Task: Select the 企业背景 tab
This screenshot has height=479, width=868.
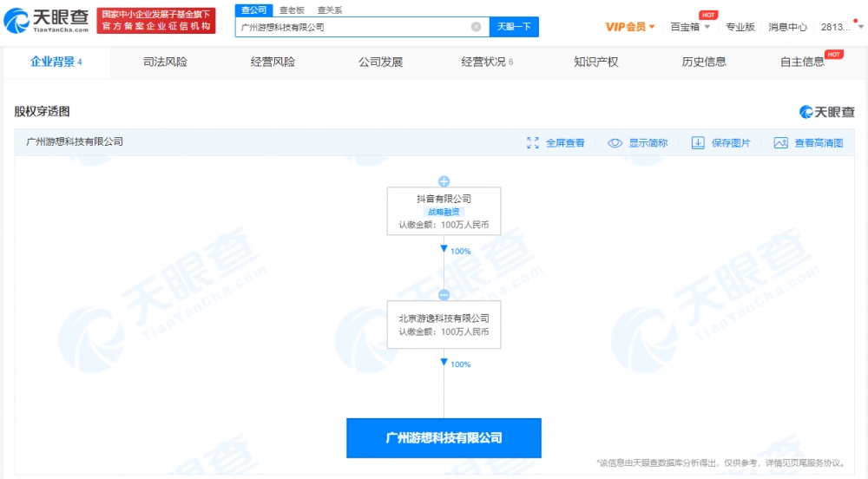Action: 56,62
